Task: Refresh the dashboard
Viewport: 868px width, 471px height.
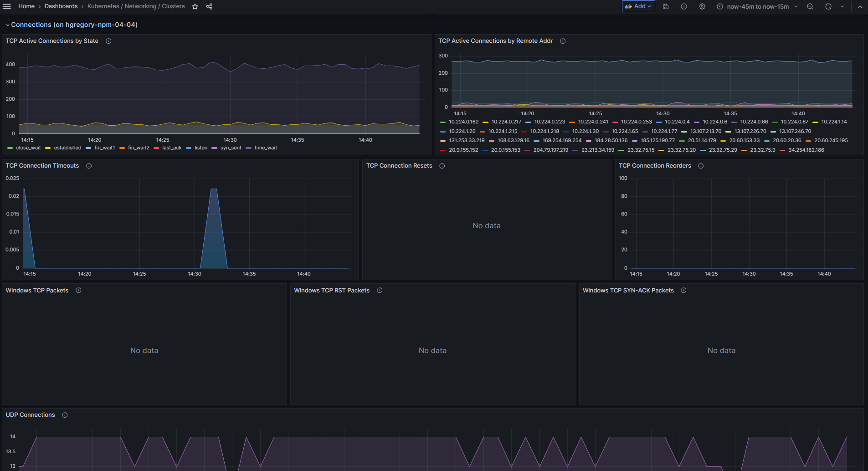Action: click(x=828, y=6)
